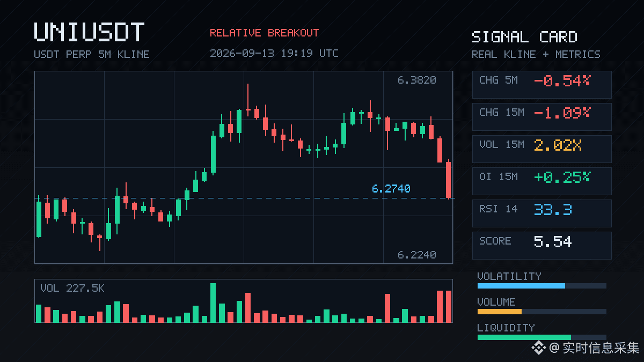
Task: Click the 6.2740 current price label
Action: [391, 189]
